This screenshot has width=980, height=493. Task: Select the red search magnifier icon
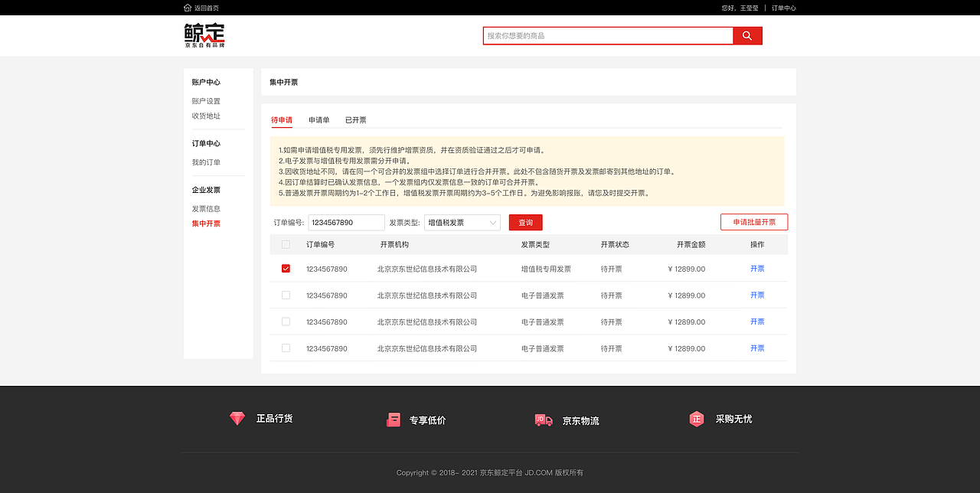(x=746, y=35)
